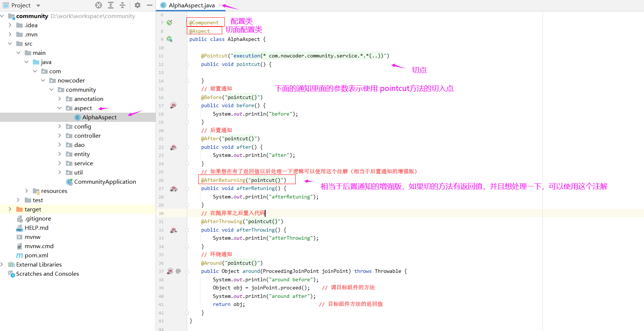This screenshot has height=331, width=644.
Task: Collapse the main folder
Action: click(x=18, y=53)
